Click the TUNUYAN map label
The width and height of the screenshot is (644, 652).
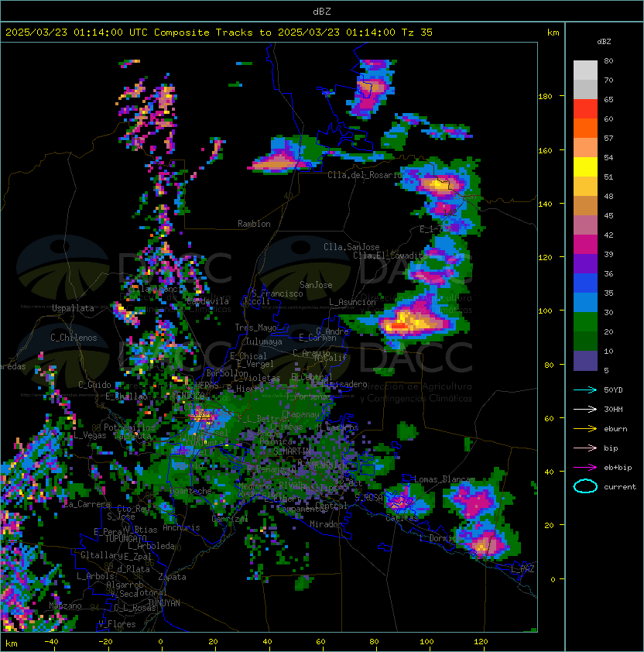tap(164, 603)
